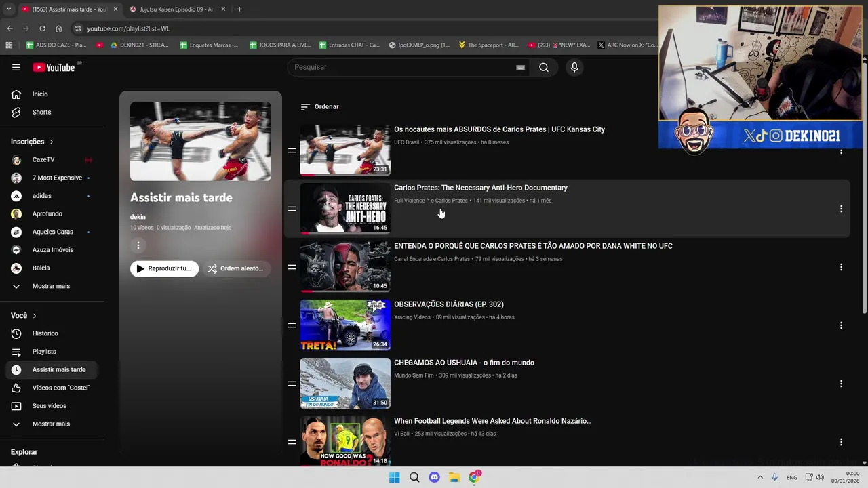
Task: Expand the Você section
Action: 24,316
